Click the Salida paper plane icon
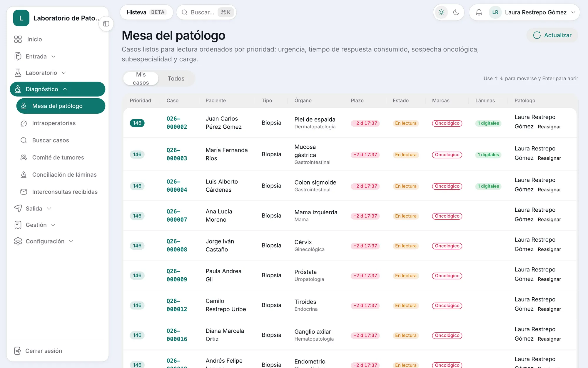This screenshot has width=588, height=368. tap(18, 208)
